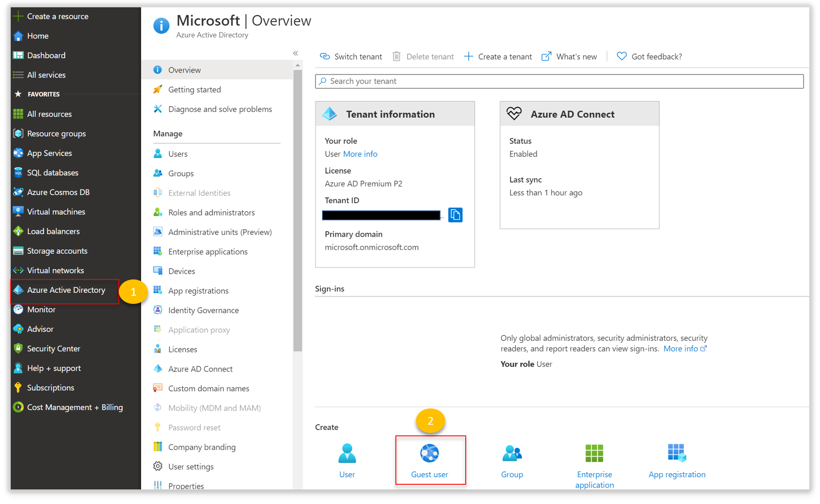Select Enterprise applications under Manage
820x504 pixels.
click(208, 252)
